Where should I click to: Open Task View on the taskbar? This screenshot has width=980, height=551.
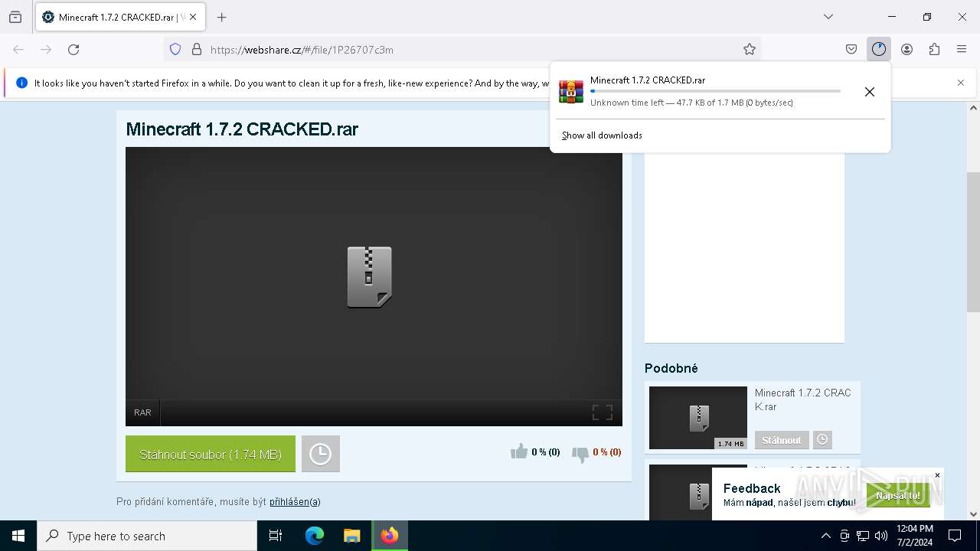(276, 536)
